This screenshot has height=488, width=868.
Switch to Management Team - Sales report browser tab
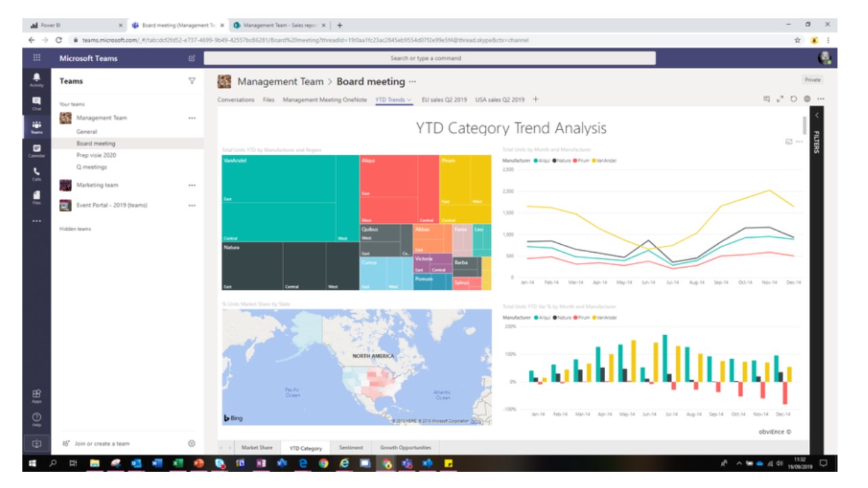pyautogui.click(x=279, y=25)
